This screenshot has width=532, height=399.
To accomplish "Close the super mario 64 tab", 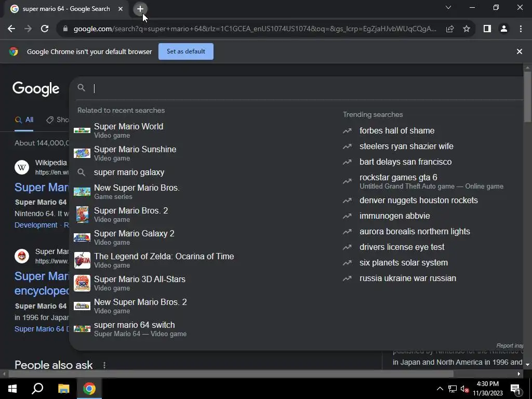I will coord(121,9).
